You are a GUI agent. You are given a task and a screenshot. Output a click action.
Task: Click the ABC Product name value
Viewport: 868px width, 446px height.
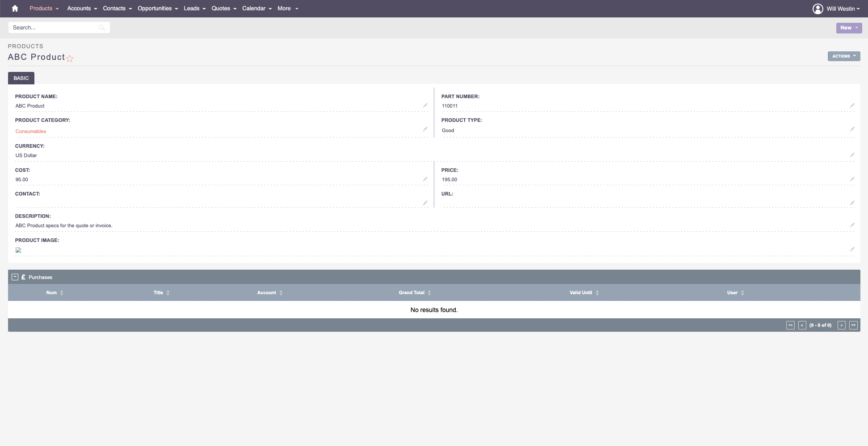pyautogui.click(x=30, y=106)
